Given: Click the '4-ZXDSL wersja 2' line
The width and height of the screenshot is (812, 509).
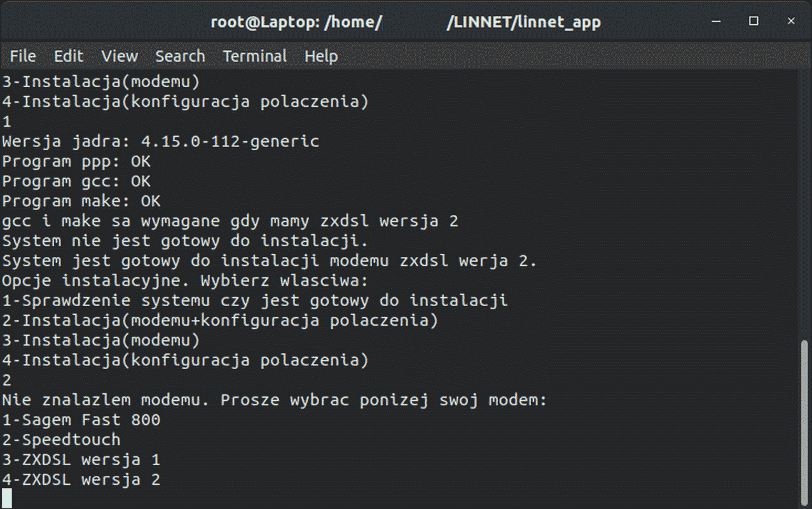Looking at the screenshot, I should (81, 480).
